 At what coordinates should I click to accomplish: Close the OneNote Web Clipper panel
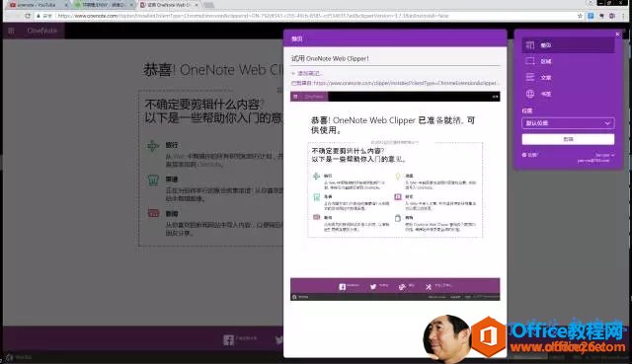(617, 35)
